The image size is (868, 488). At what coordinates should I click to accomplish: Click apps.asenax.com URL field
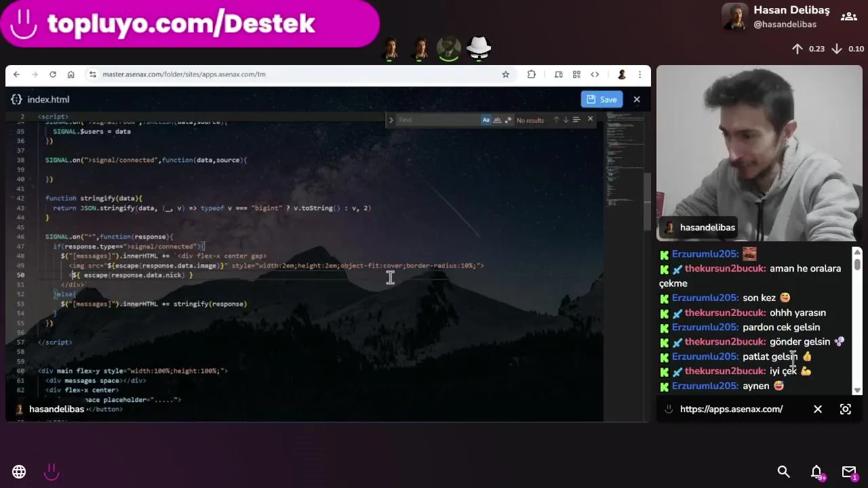coord(731,409)
